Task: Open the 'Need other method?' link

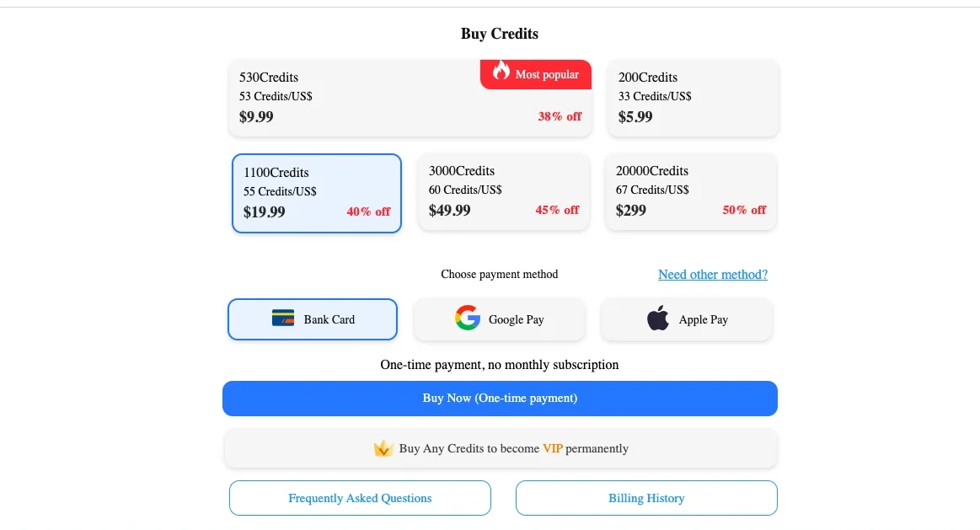Action: point(713,275)
